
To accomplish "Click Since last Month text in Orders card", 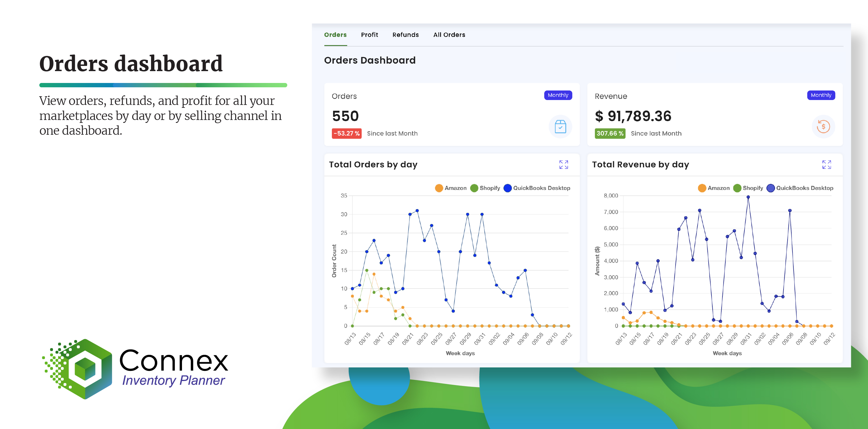I will [x=392, y=133].
